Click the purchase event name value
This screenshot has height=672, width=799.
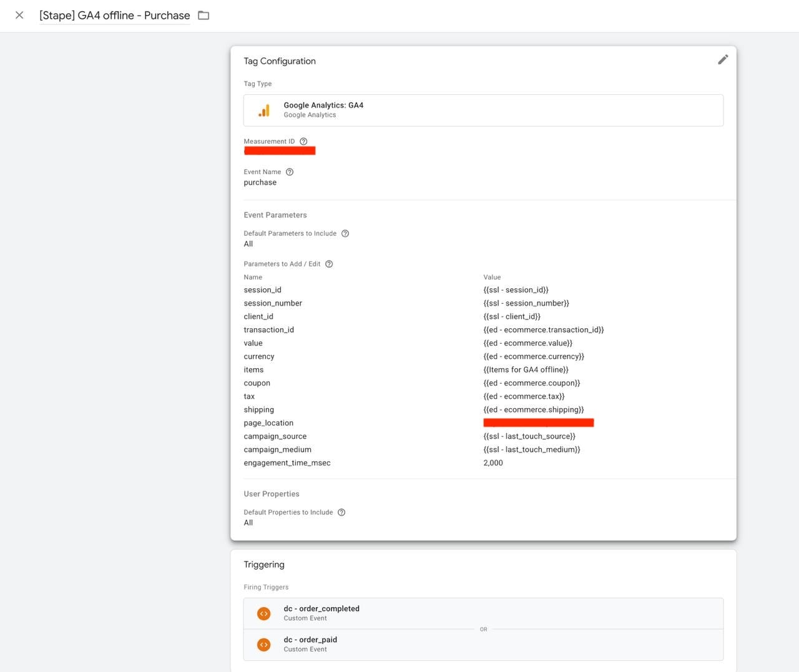click(x=260, y=183)
